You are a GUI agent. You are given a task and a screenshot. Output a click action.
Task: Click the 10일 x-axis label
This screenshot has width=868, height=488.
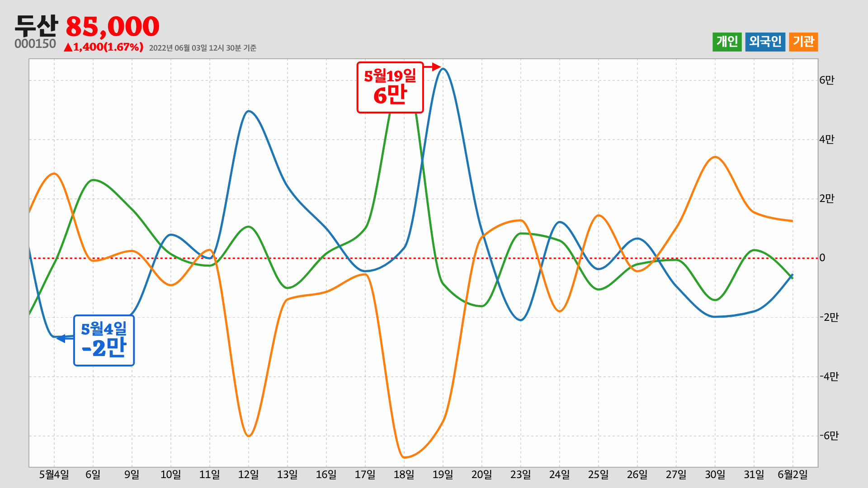(x=171, y=474)
